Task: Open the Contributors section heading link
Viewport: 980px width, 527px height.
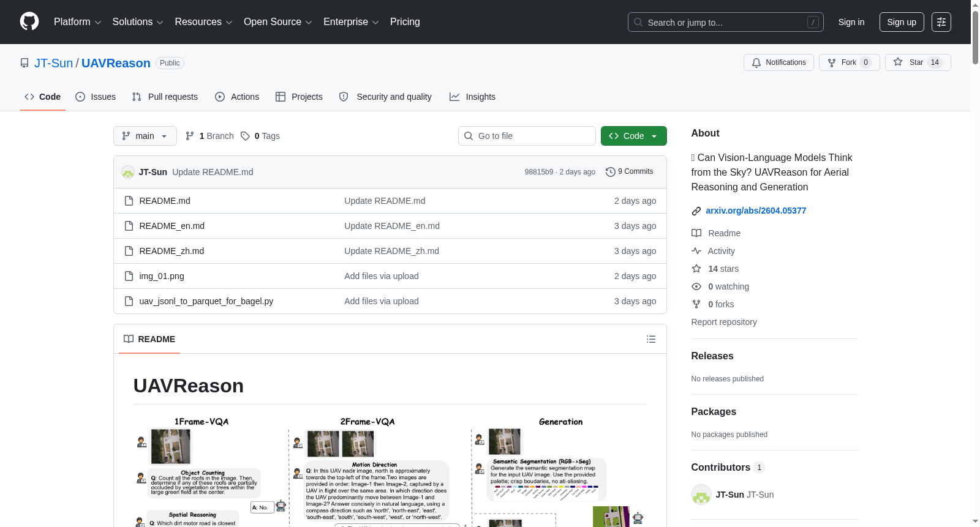Action: 728,468
